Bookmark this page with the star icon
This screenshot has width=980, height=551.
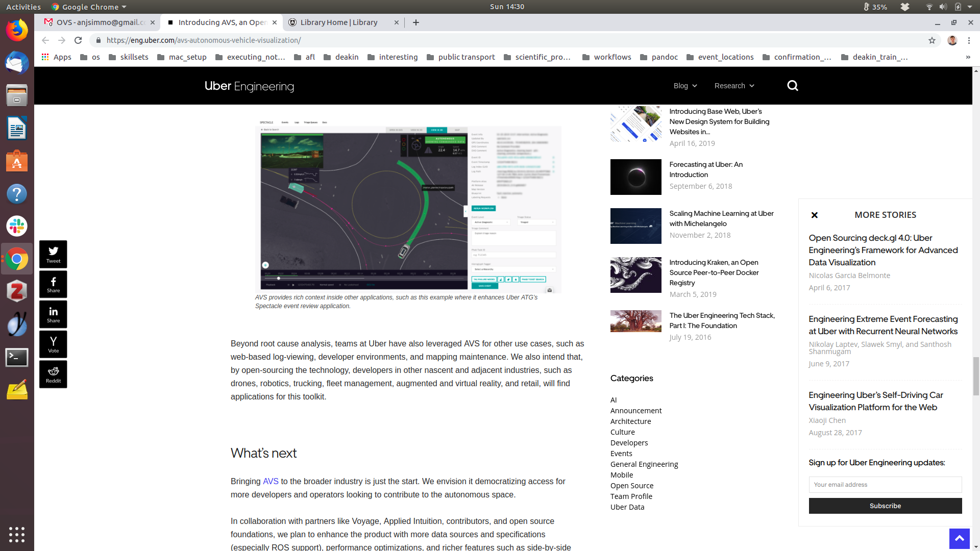pyautogui.click(x=932, y=40)
